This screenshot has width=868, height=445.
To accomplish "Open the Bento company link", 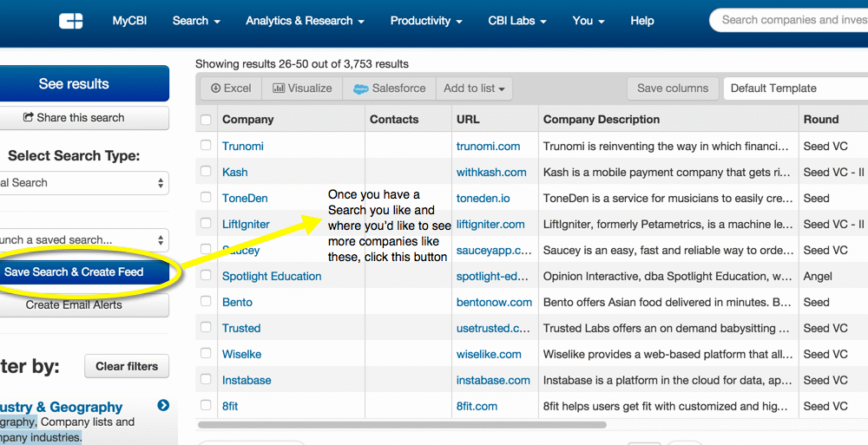I will click(x=237, y=302).
